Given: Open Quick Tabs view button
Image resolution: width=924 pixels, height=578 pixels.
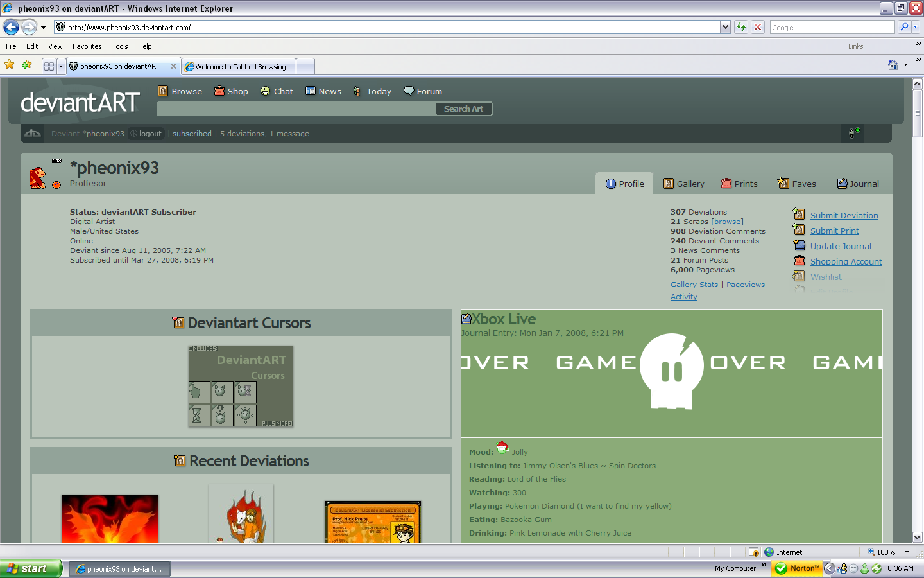Looking at the screenshot, I should pos(49,66).
